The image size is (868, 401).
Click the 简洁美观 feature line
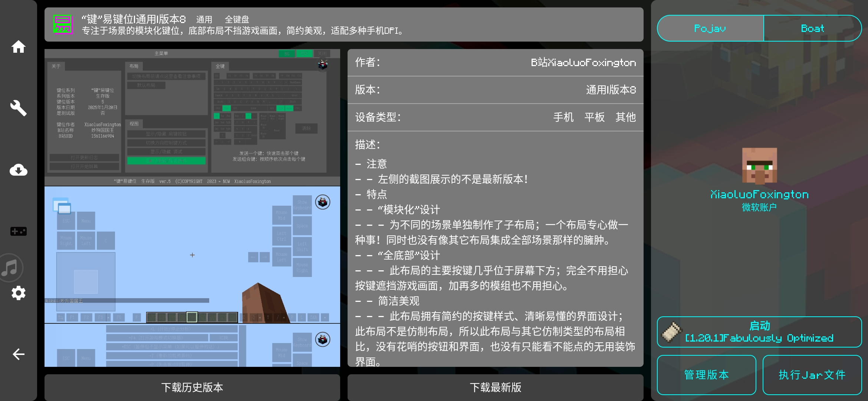[x=388, y=301]
